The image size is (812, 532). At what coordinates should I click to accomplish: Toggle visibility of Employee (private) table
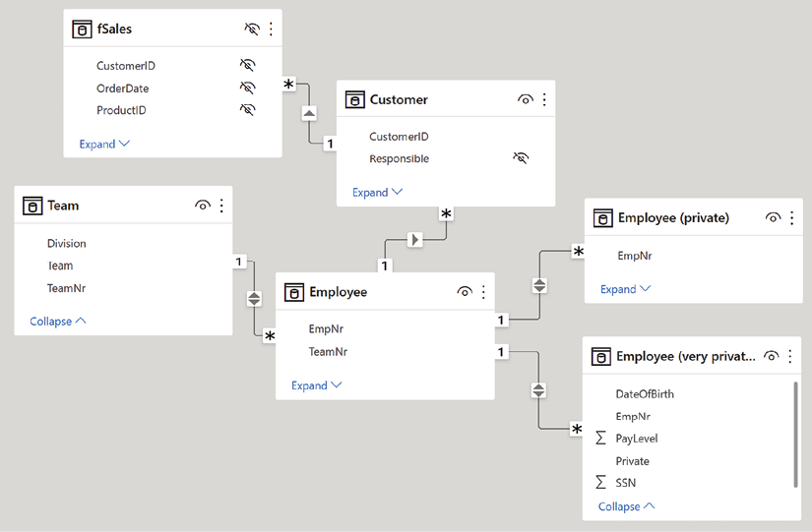[x=773, y=218]
